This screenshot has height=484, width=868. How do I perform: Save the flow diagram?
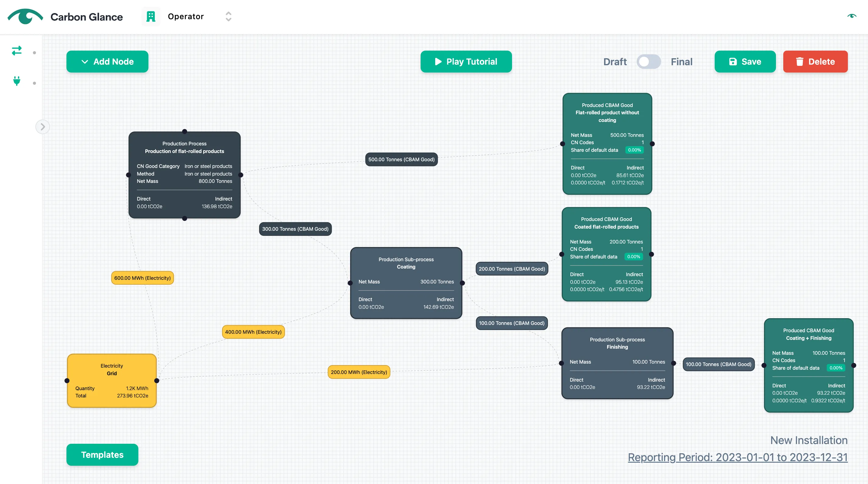tap(745, 62)
